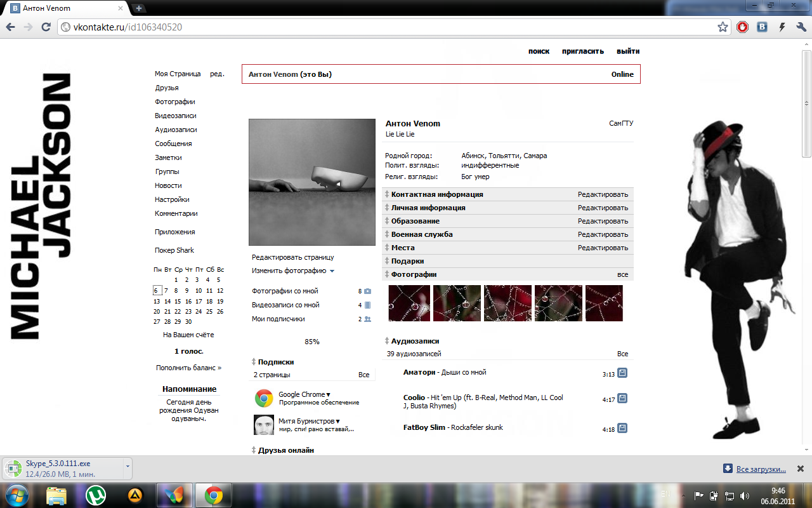Collapse the Контактная информация section
The height and width of the screenshot is (508, 812).
[387, 194]
